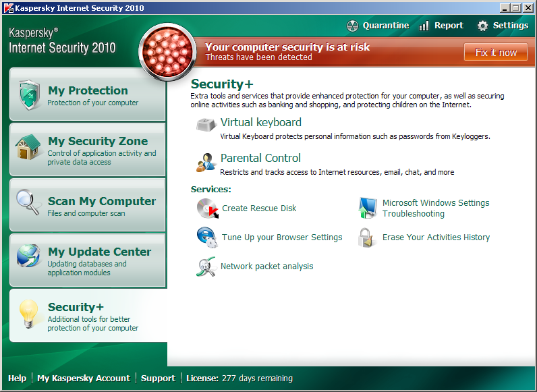
Task: Click the My Security Zone house icon
Action: coord(28,147)
